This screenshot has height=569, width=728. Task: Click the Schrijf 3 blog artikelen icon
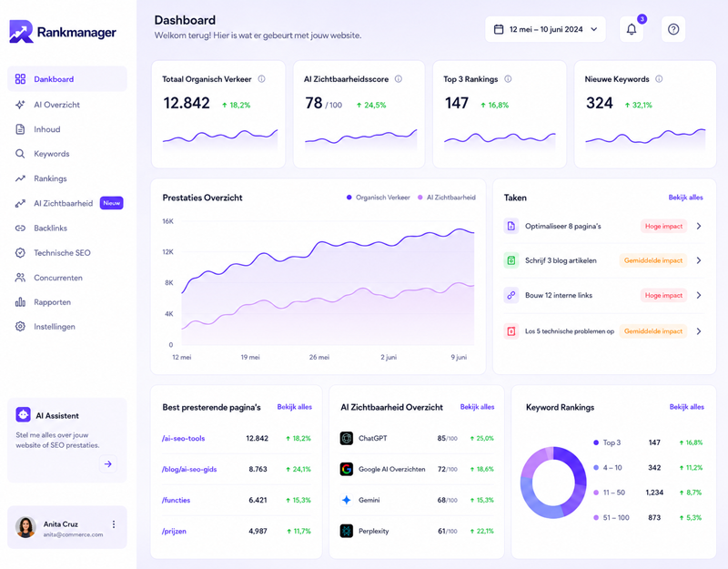coord(511,260)
